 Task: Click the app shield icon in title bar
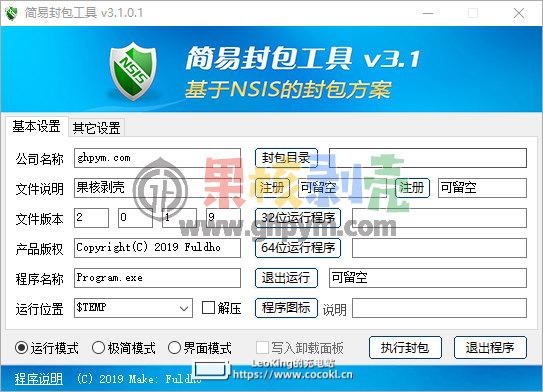(x=11, y=13)
